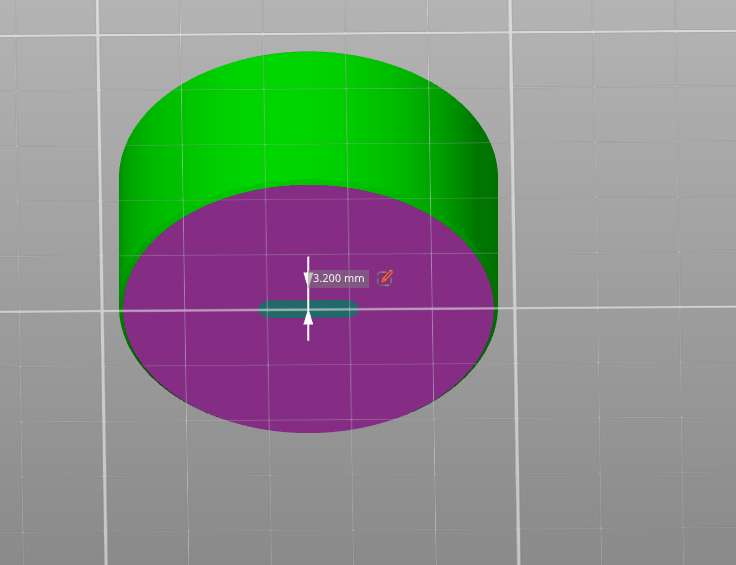The height and width of the screenshot is (565, 736).
Task: Click the measurement line's bottom end below arrow
Action: coord(308,336)
